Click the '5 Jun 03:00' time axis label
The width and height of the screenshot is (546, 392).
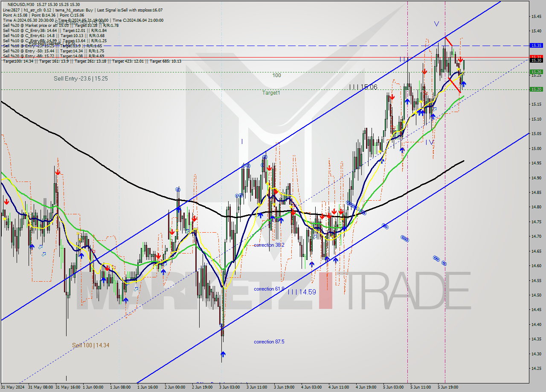coord(393,387)
